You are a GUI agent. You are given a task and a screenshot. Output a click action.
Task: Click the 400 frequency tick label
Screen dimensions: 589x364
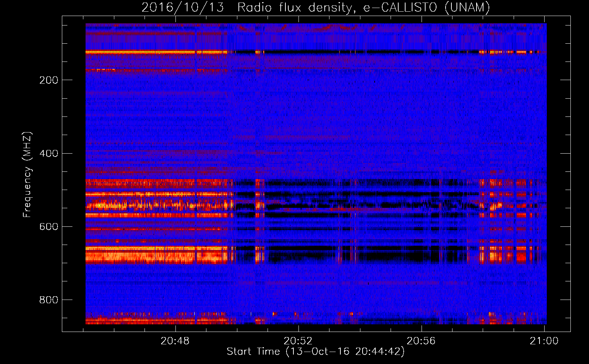click(x=49, y=153)
